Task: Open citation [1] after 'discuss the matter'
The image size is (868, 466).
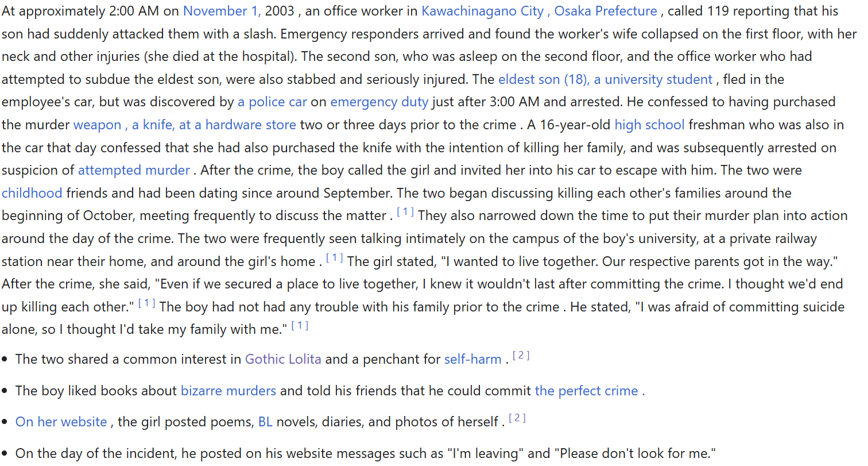Action: 405,213
